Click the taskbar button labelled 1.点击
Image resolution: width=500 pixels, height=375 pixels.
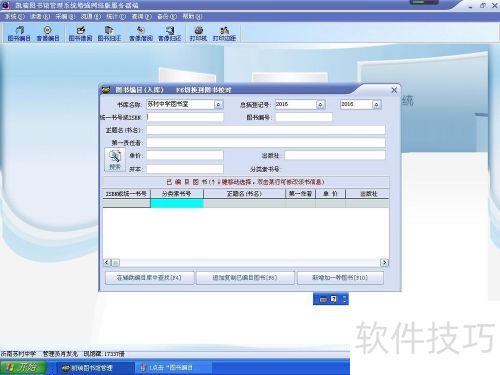pos(172,368)
